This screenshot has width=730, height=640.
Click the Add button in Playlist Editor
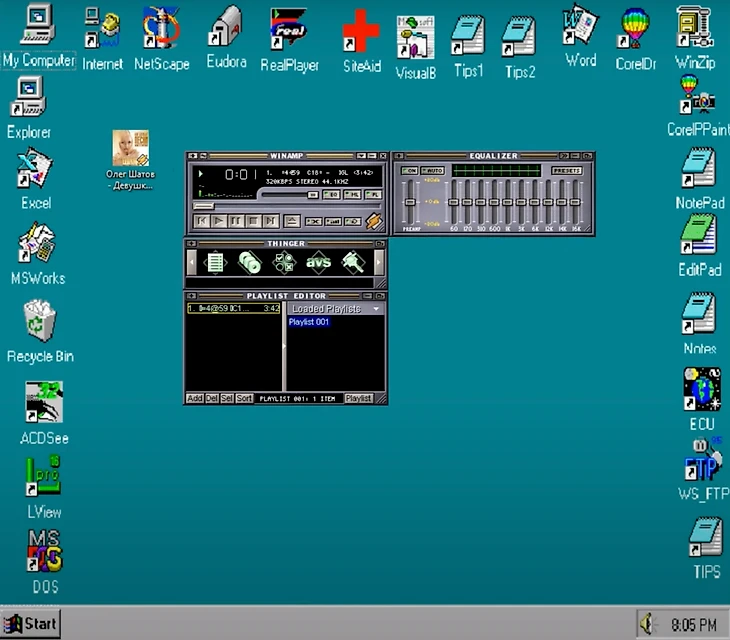pos(194,398)
